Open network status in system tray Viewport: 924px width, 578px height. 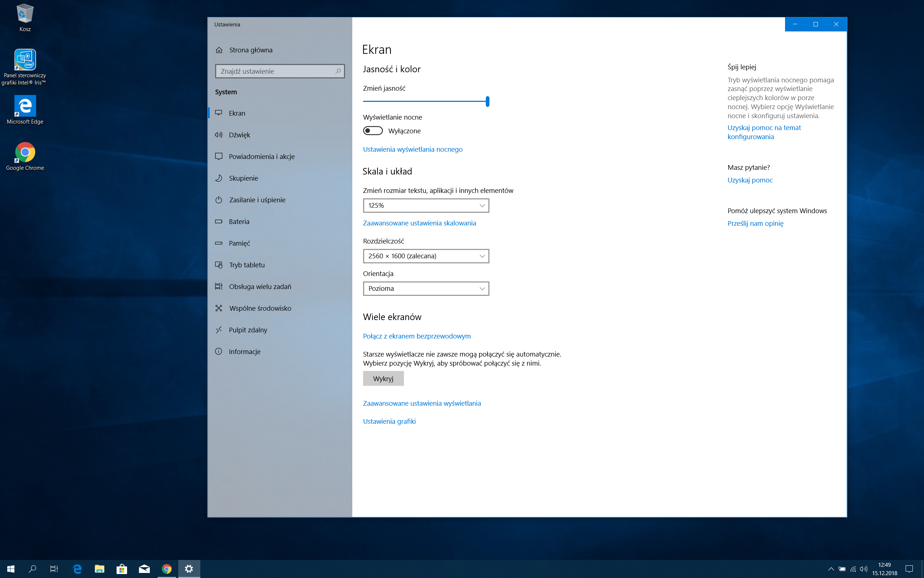coord(853,569)
